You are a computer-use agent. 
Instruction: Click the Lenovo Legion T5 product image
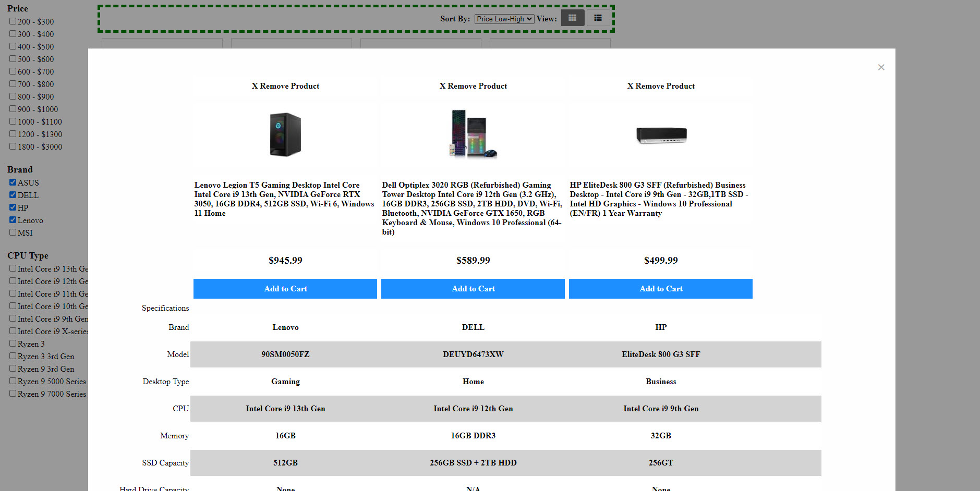click(285, 134)
